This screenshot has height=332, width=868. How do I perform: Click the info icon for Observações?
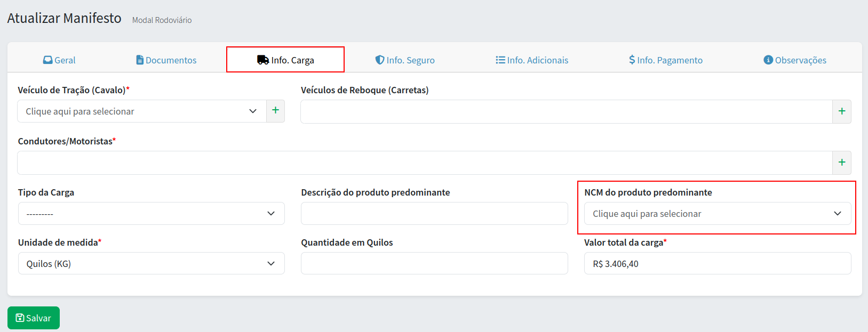[x=768, y=60]
